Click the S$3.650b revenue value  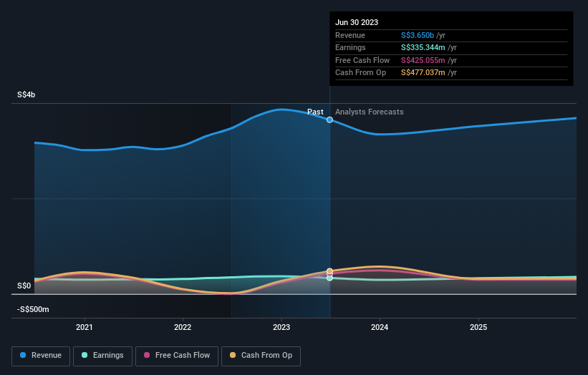pyautogui.click(x=418, y=35)
